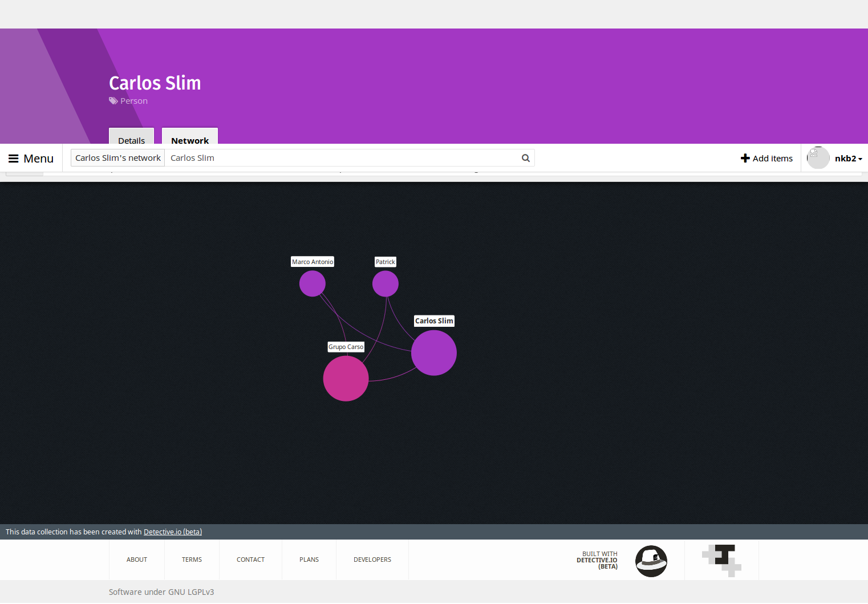Click the Carlos Slim graph label
The width and height of the screenshot is (868, 604).
click(434, 321)
